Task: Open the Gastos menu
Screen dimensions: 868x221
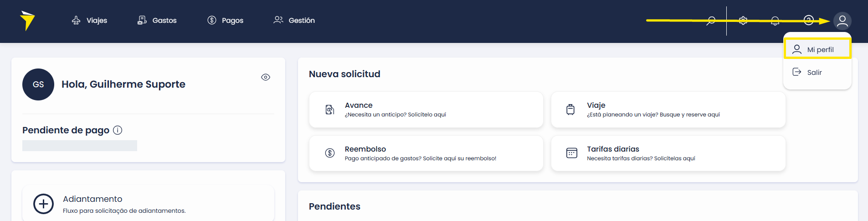Action: point(157,21)
